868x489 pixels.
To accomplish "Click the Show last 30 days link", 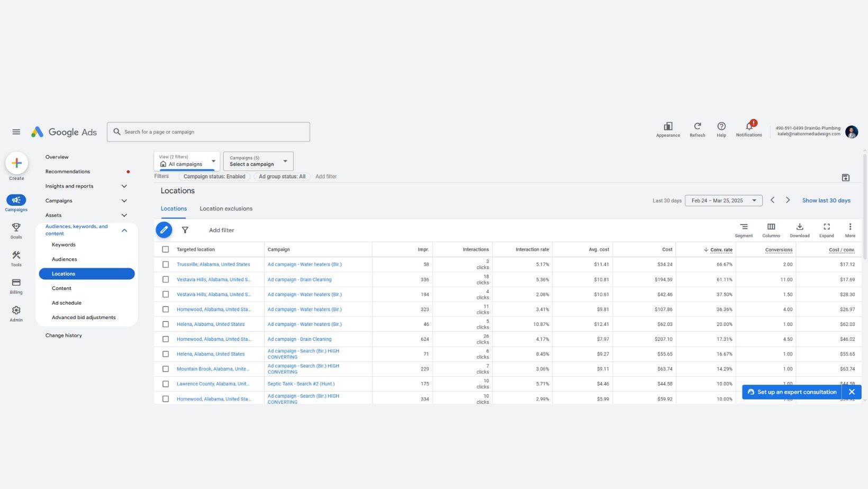I will pyautogui.click(x=826, y=200).
